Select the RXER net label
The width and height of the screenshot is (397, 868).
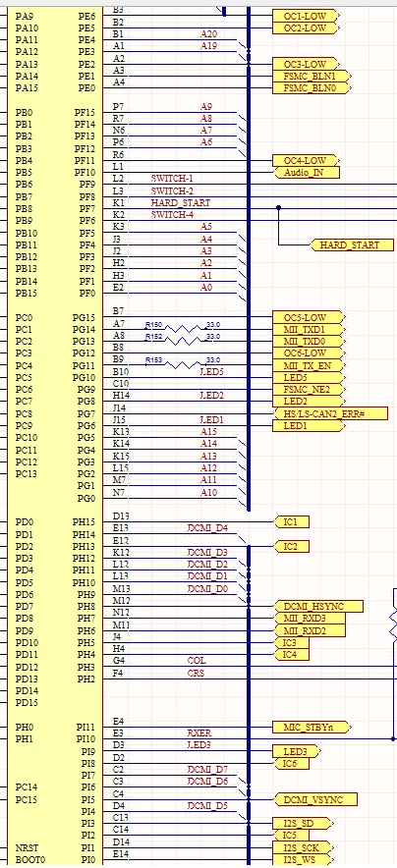pyautogui.click(x=199, y=732)
